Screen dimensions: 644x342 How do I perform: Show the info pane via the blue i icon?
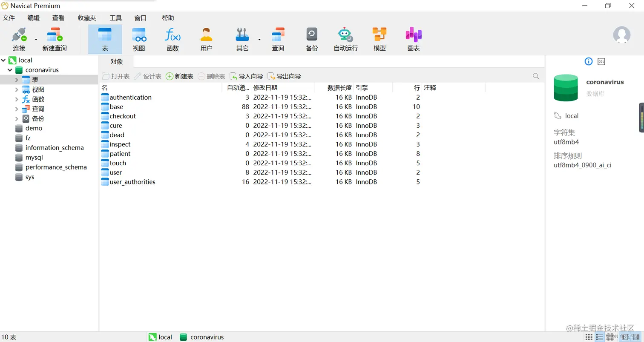[x=589, y=61]
